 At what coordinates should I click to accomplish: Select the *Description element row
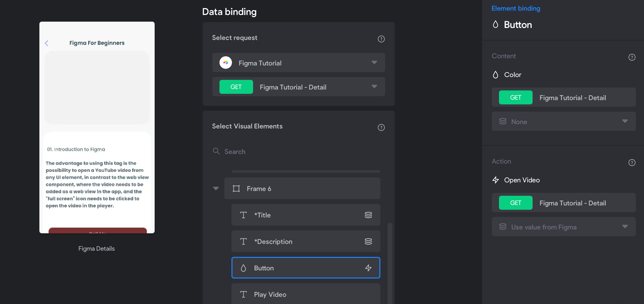click(305, 241)
